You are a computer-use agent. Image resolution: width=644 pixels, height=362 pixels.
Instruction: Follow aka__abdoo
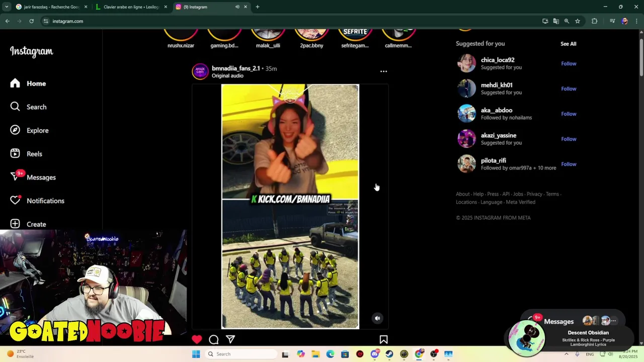(x=569, y=114)
